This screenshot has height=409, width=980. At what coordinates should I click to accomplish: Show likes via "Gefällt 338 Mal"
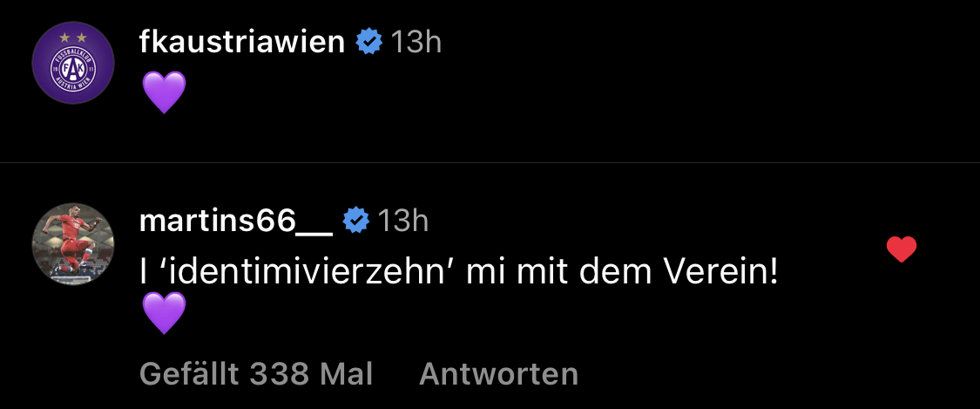pos(256,374)
